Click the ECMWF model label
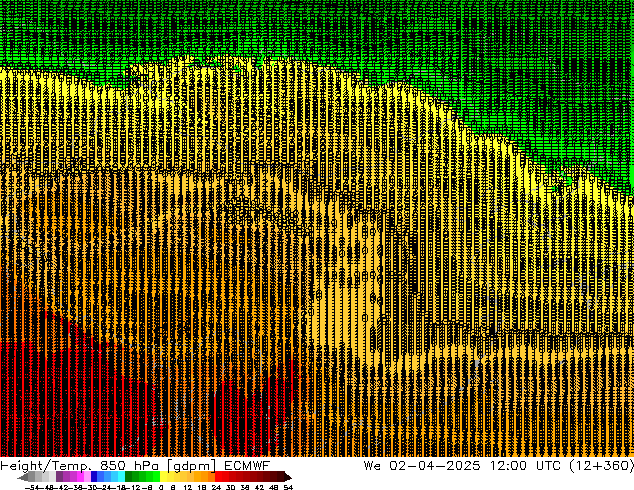Screen dimensions: 634x490 tap(247, 465)
